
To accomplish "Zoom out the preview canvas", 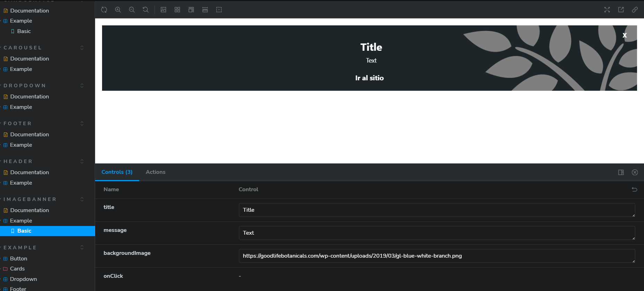I will tap(132, 10).
